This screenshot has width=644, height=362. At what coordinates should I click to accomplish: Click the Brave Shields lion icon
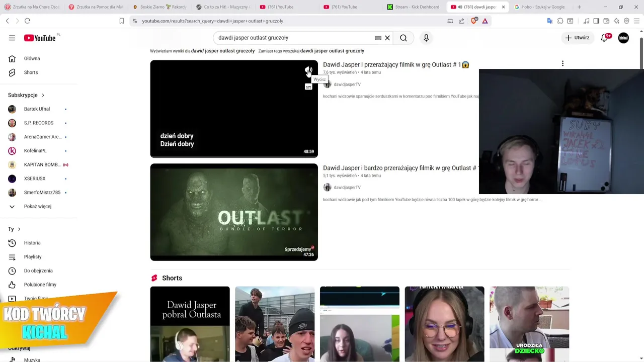473,21
